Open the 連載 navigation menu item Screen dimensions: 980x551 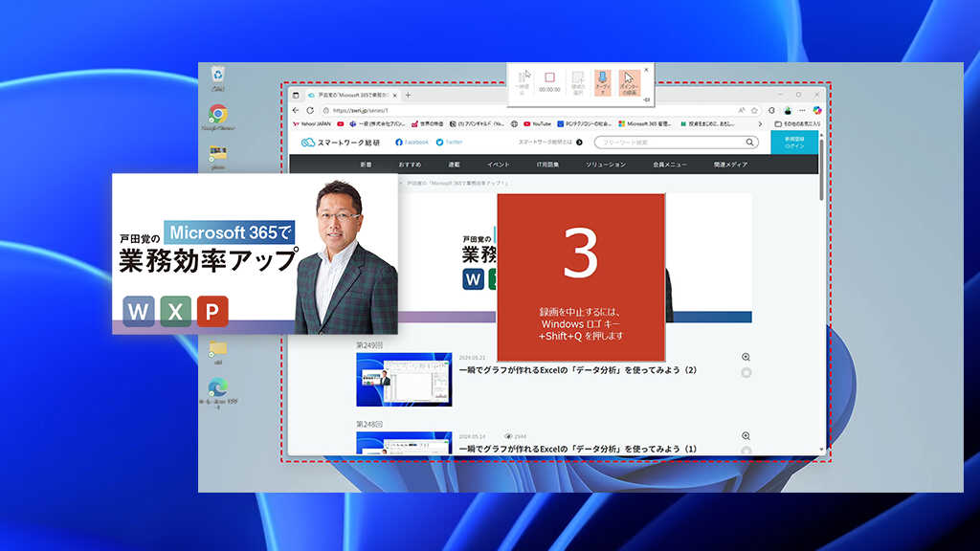(x=454, y=165)
